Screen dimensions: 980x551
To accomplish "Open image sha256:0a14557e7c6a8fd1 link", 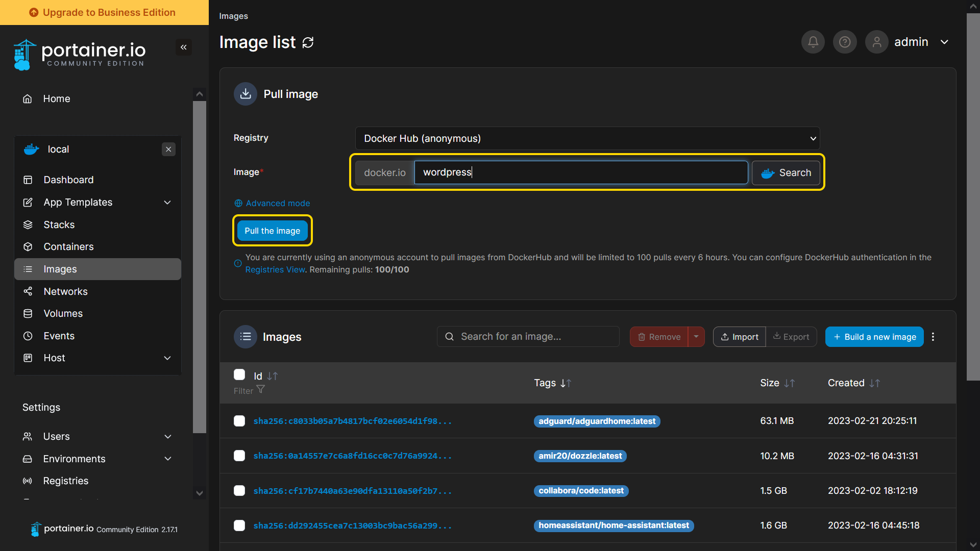I will coord(352,456).
